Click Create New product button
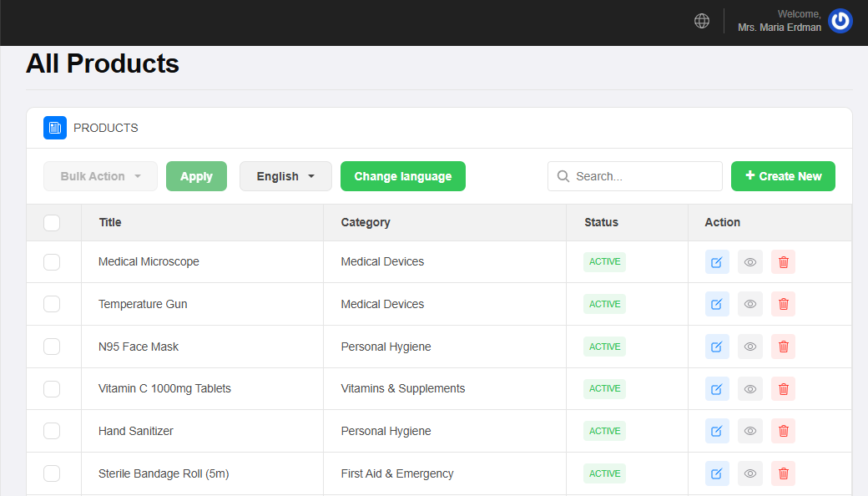The height and width of the screenshot is (496, 868). pyautogui.click(x=783, y=176)
